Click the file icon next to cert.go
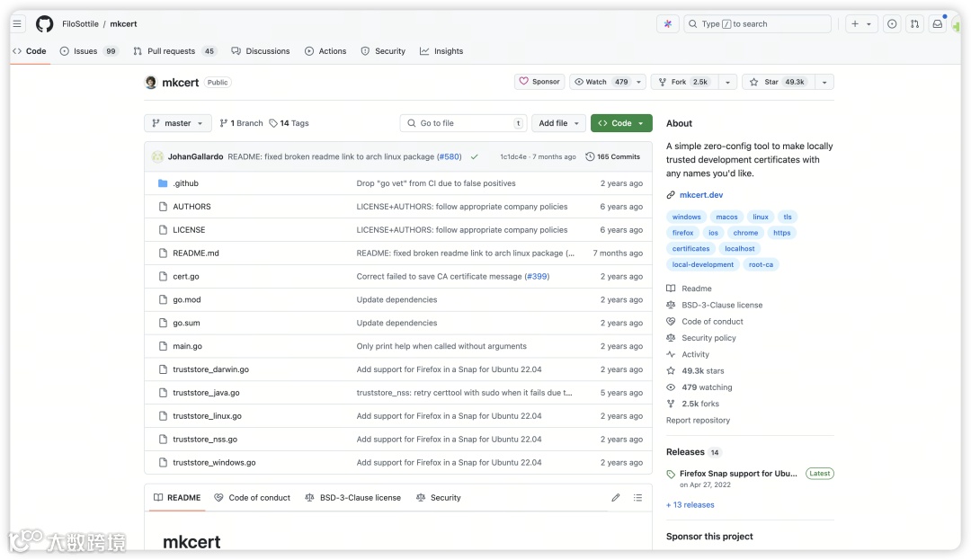Viewport: 971px width, 560px height. tap(163, 277)
